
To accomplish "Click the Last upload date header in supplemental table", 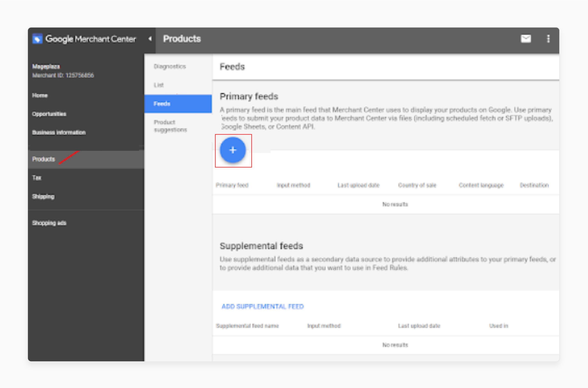I will (x=419, y=326).
